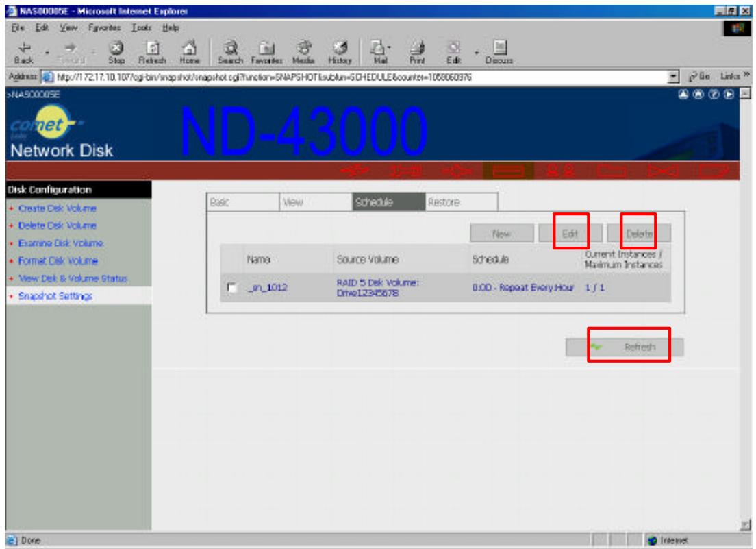756x549 pixels.
Task: Click the Internet zone globe in status bar
Action: (653, 540)
